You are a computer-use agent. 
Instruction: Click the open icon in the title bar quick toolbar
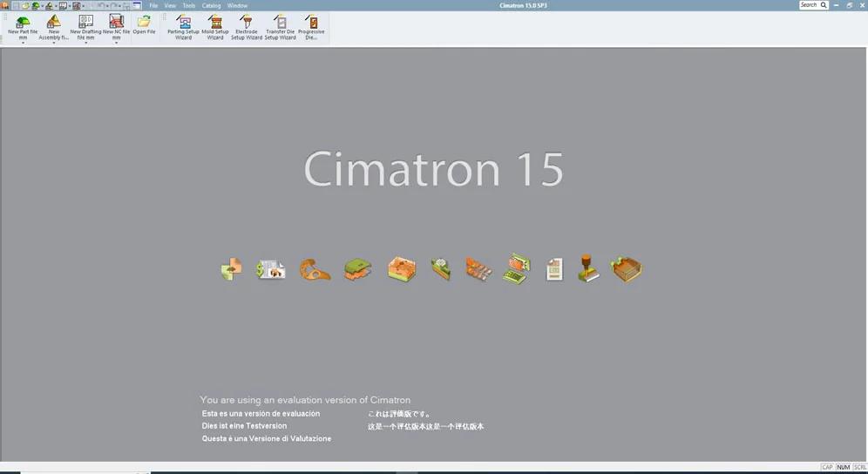click(x=25, y=5)
